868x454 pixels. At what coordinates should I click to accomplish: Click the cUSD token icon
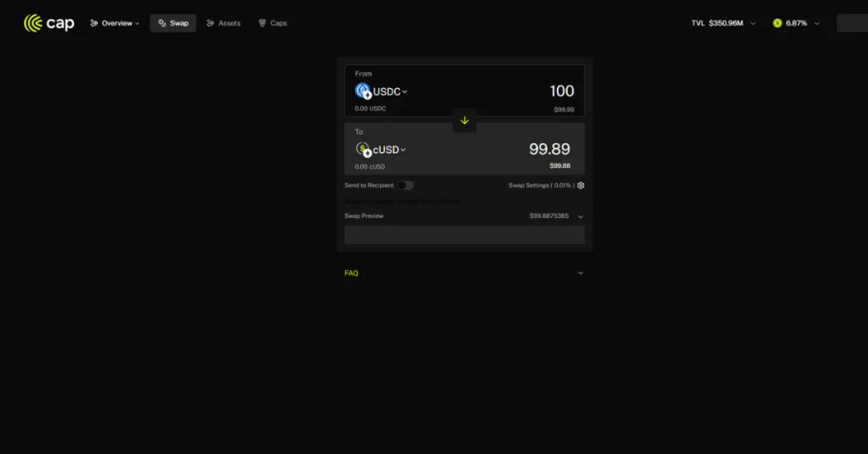pyautogui.click(x=363, y=150)
